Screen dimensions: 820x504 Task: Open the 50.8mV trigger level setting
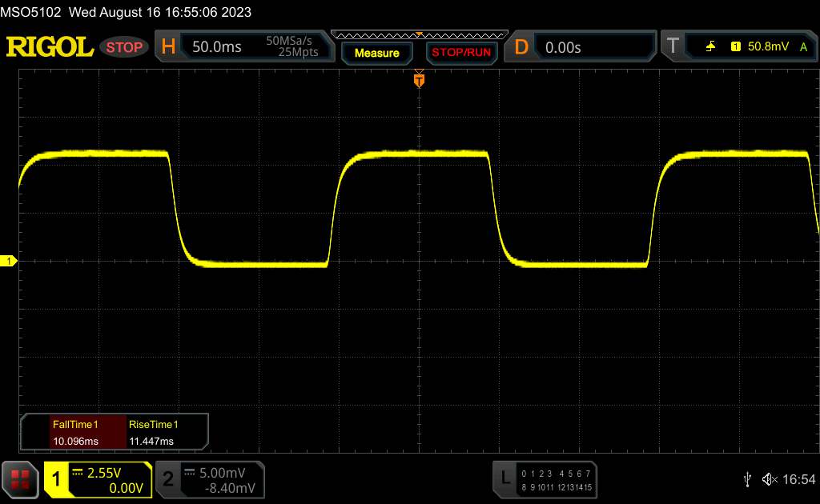(768, 46)
